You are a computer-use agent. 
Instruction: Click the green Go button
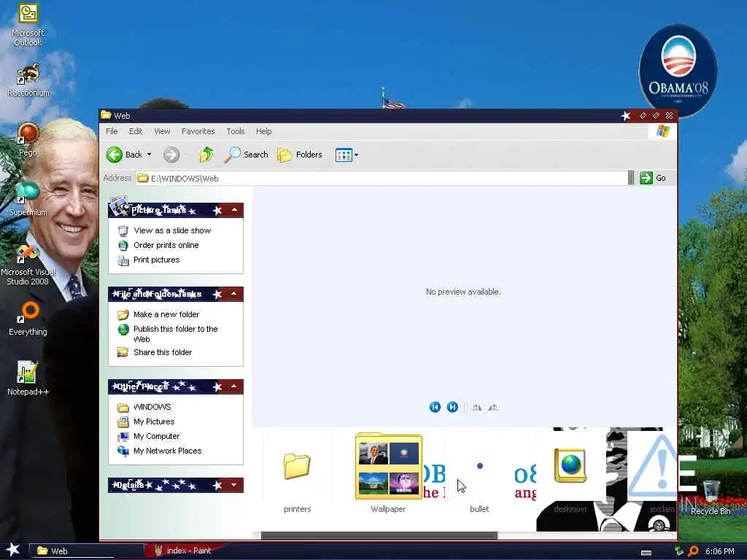point(653,178)
